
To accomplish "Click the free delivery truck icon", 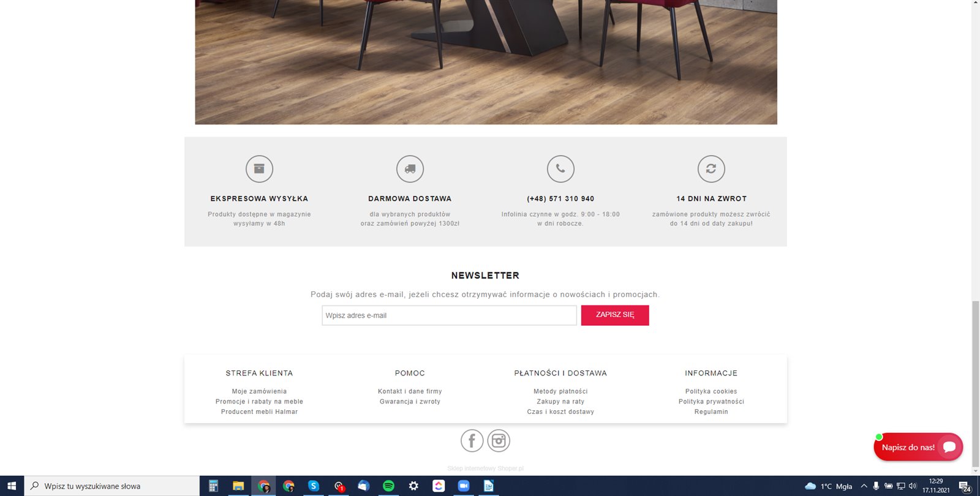I will (x=410, y=169).
